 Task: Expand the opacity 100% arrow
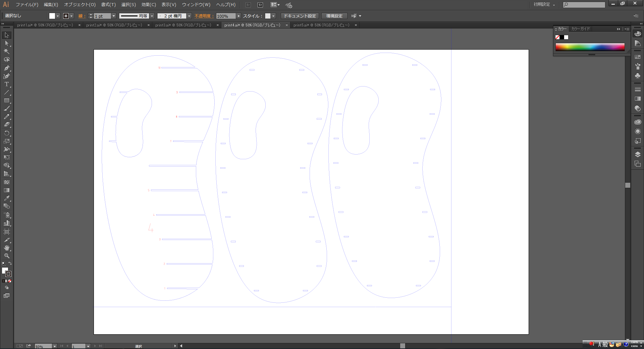pyautogui.click(x=238, y=16)
